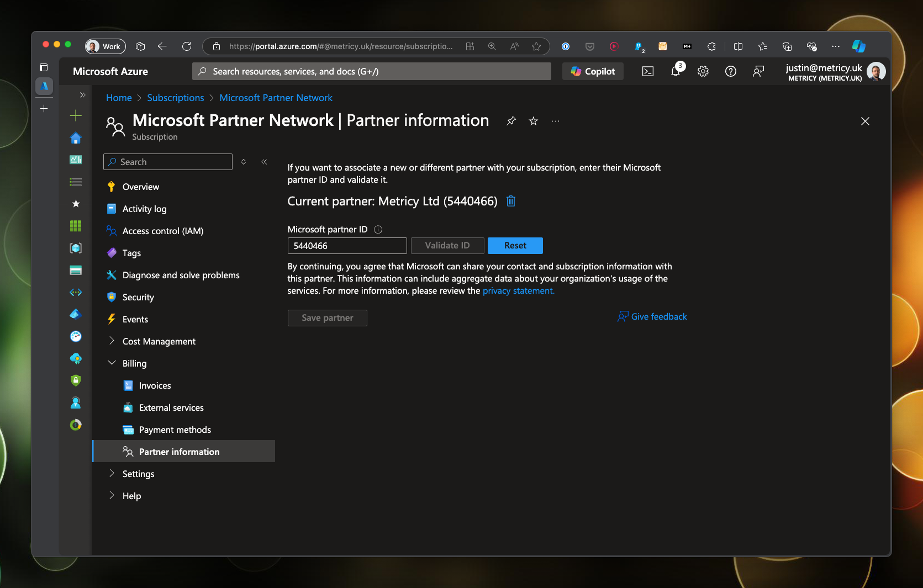Pin Partner information blade to dashboard
The height and width of the screenshot is (588, 923).
coord(511,121)
